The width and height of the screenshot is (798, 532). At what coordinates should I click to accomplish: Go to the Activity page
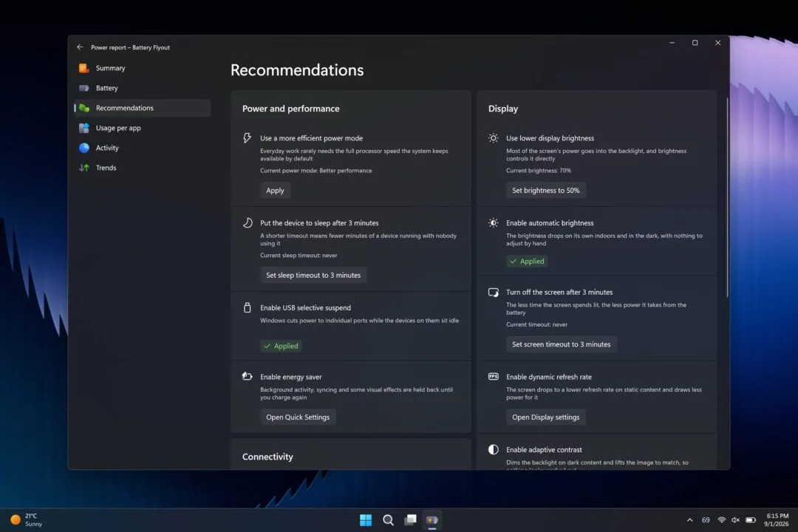point(143,148)
